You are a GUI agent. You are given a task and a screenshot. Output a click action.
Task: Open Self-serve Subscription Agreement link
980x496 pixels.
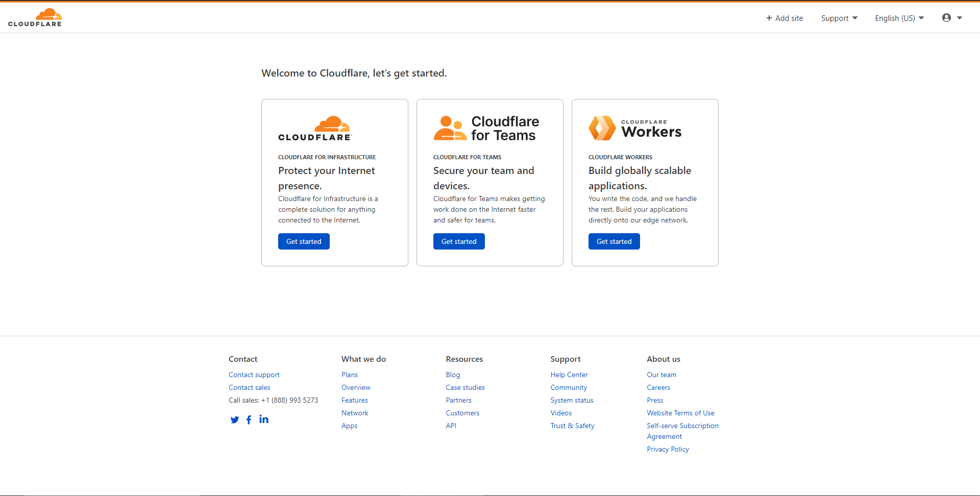(682, 431)
